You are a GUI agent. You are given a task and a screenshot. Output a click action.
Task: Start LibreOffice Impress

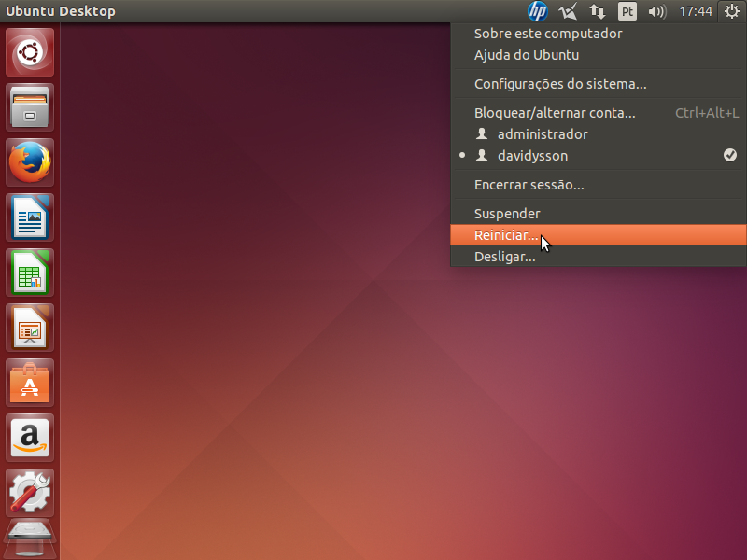(x=31, y=328)
